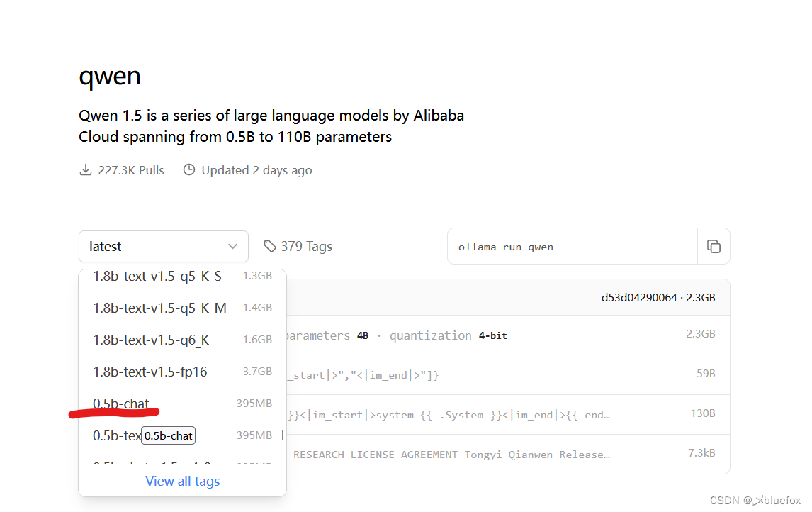Select the 1.8b-text-v1.5-q5_K_S tag

click(x=182, y=277)
